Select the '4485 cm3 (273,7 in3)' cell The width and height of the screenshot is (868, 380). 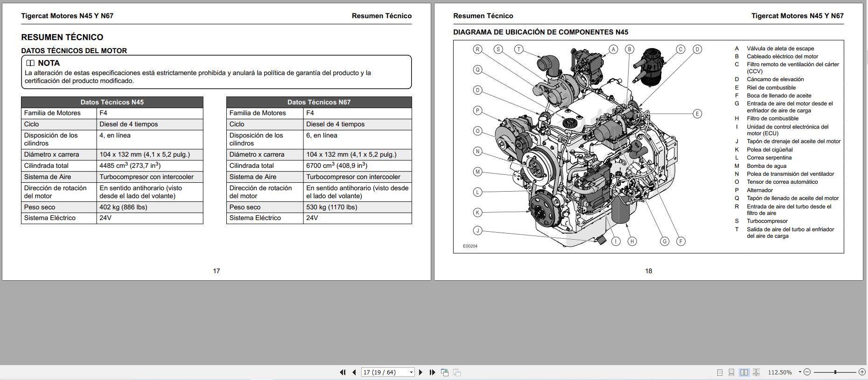click(150, 166)
